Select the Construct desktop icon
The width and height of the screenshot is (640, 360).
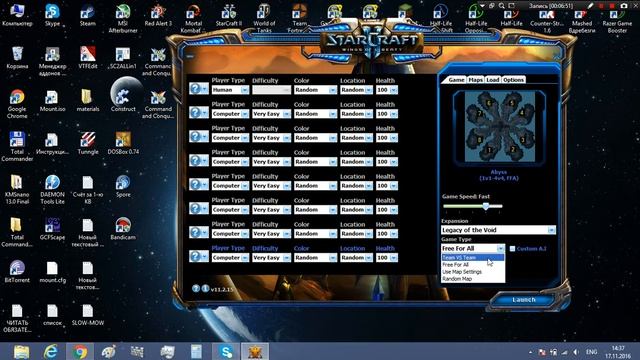point(123,97)
